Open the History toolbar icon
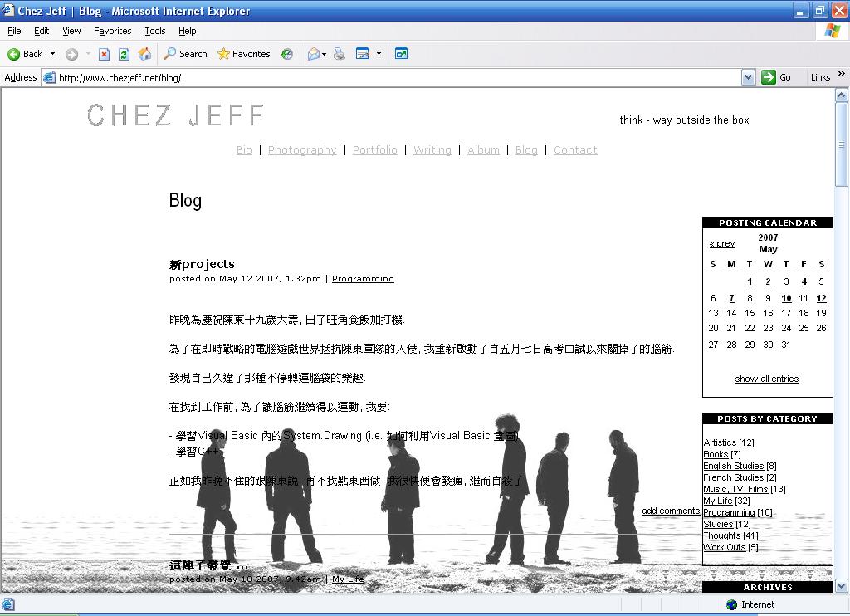850x616 pixels. point(286,54)
